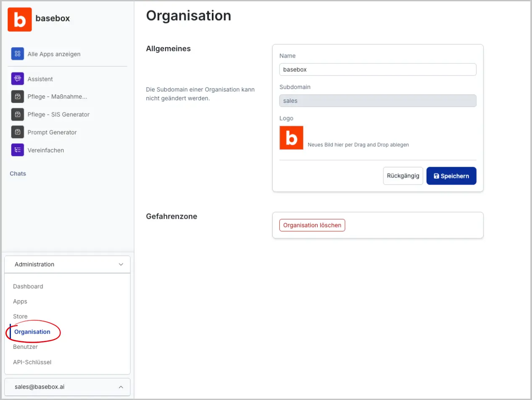
Task: Click the basebox logo at top left
Action: point(19,19)
